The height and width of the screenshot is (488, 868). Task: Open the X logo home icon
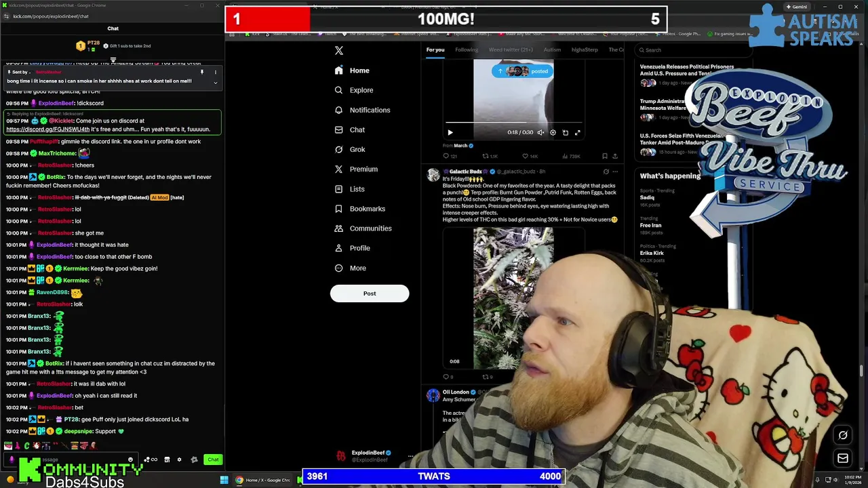click(x=339, y=50)
